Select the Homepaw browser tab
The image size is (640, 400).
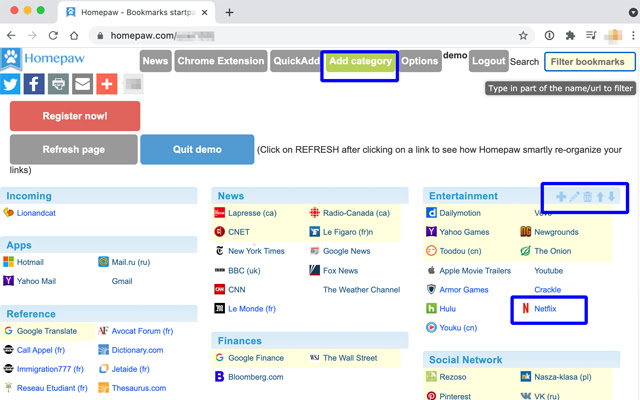137,12
